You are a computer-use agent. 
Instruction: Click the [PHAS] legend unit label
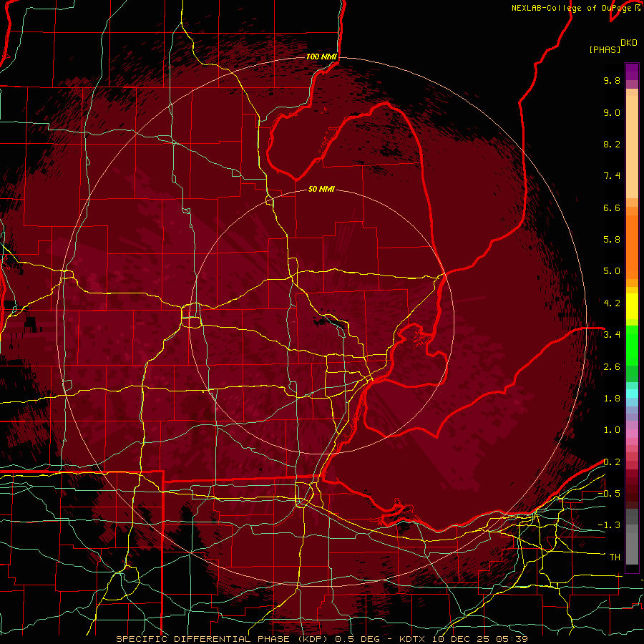605,50
